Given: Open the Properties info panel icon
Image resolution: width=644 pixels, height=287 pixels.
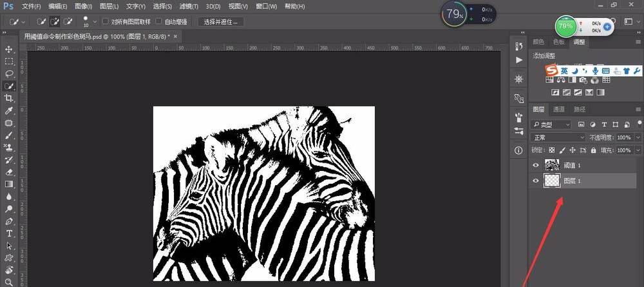Looking at the screenshot, I should tap(519, 150).
